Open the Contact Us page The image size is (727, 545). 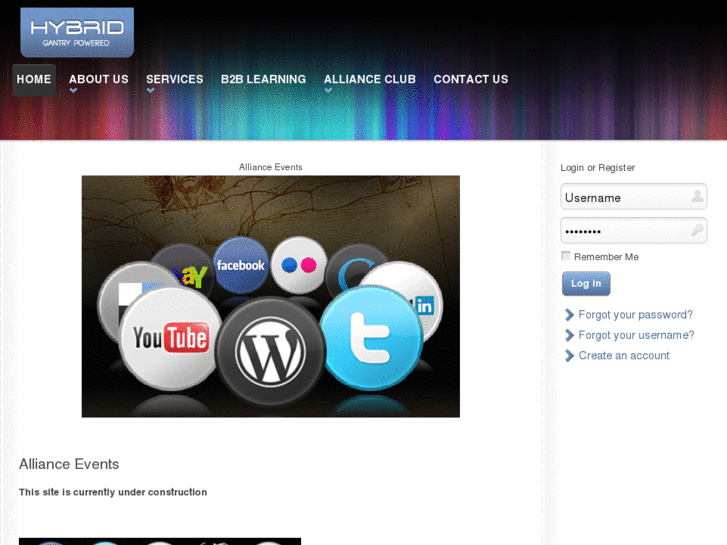pos(471,79)
